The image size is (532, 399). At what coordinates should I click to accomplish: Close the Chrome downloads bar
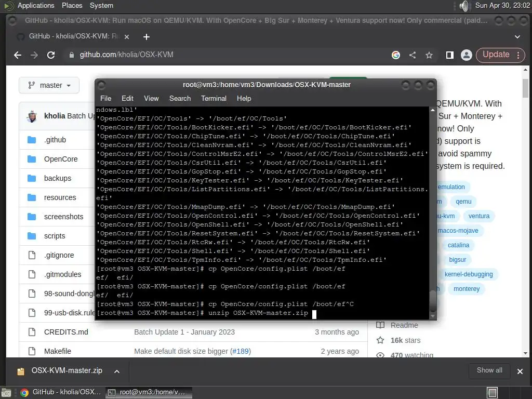click(x=520, y=371)
